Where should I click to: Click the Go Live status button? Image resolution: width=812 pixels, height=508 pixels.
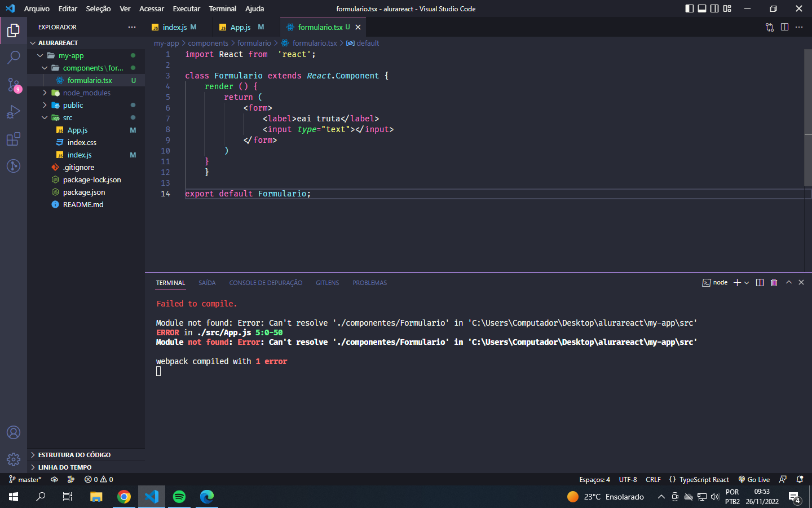tap(754, 479)
